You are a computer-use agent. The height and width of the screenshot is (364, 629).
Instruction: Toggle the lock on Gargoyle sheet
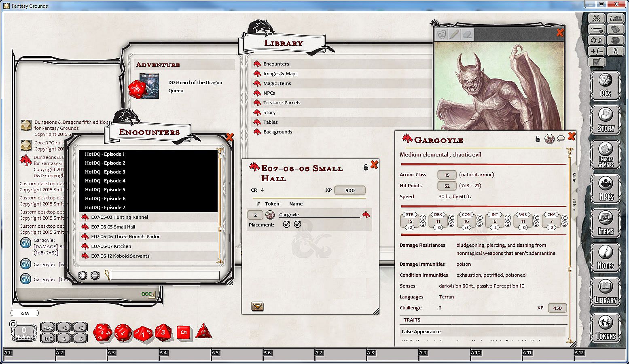(x=538, y=139)
